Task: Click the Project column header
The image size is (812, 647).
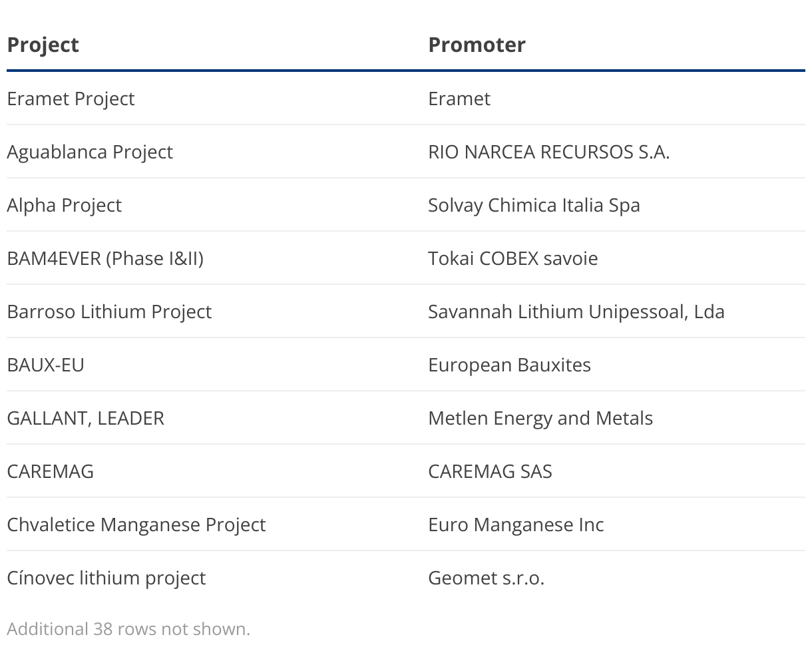Action: 43,45
